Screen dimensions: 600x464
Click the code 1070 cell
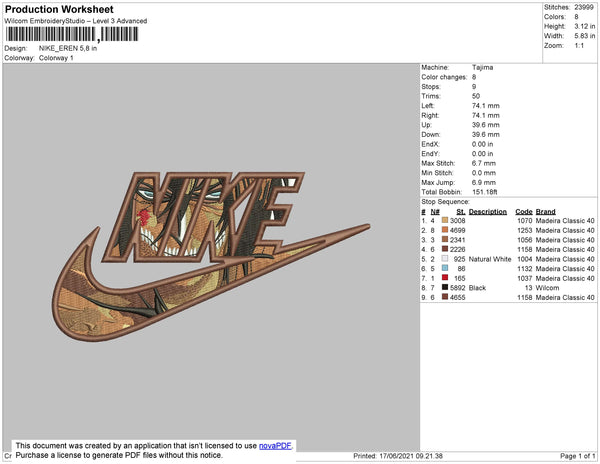click(525, 221)
